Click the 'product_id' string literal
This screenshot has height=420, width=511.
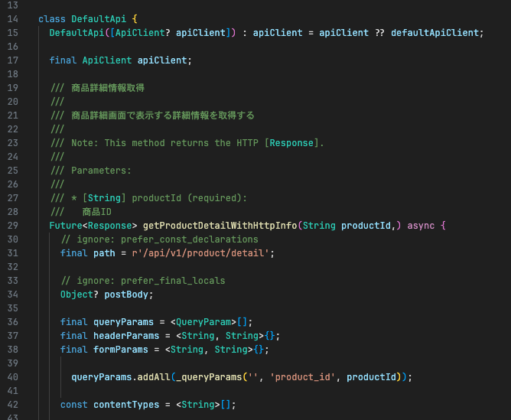[x=302, y=377]
